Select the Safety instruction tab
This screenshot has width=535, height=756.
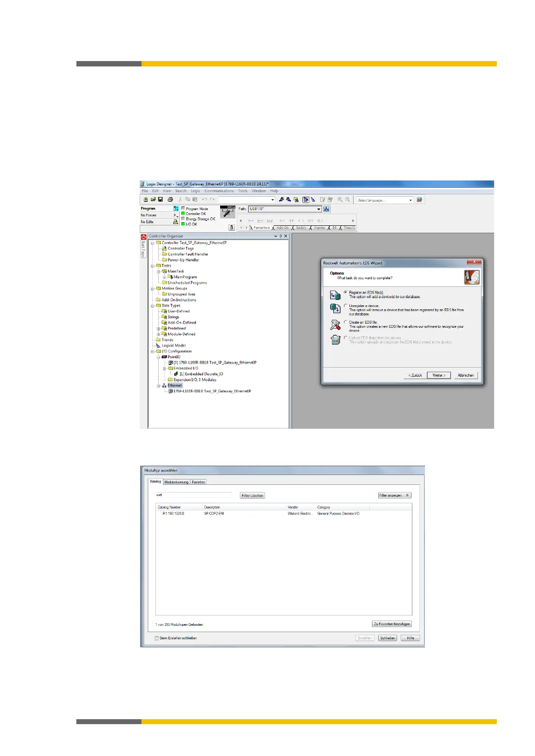[301, 228]
